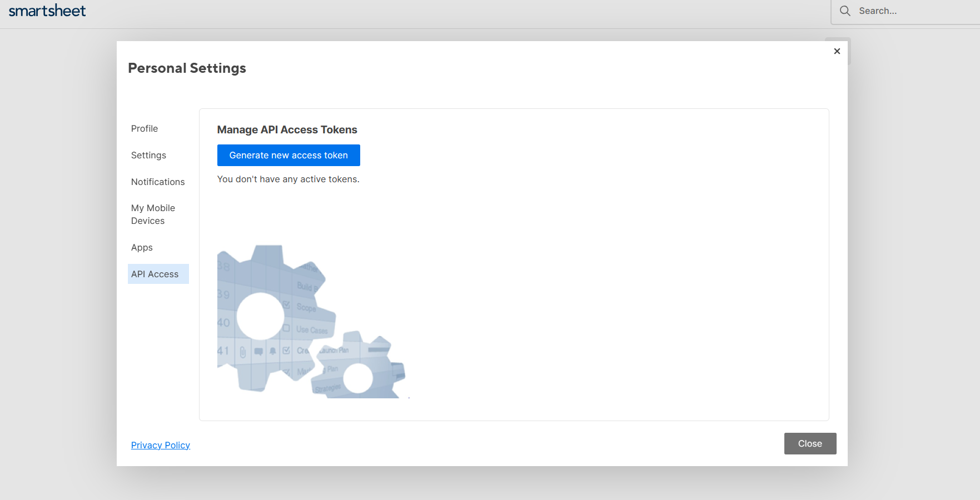980x500 pixels.
Task: Click the paperclip icon in the gear illustration
Action: [243, 352]
